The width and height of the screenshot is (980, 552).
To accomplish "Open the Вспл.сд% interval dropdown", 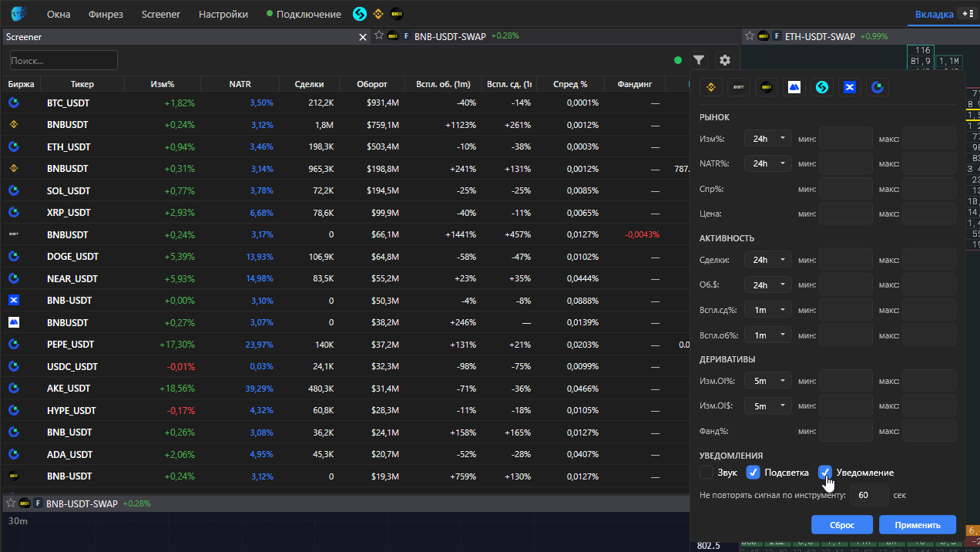I will point(768,310).
